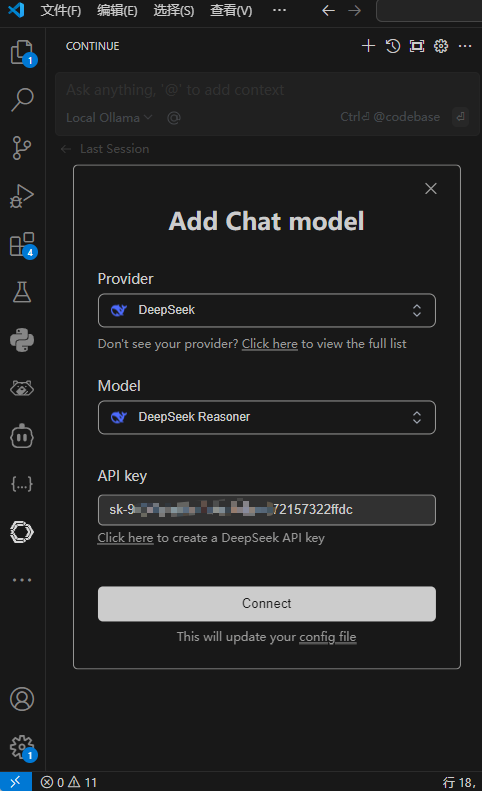
Task: Show more menu bar items ellipsis
Action: click(280, 10)
